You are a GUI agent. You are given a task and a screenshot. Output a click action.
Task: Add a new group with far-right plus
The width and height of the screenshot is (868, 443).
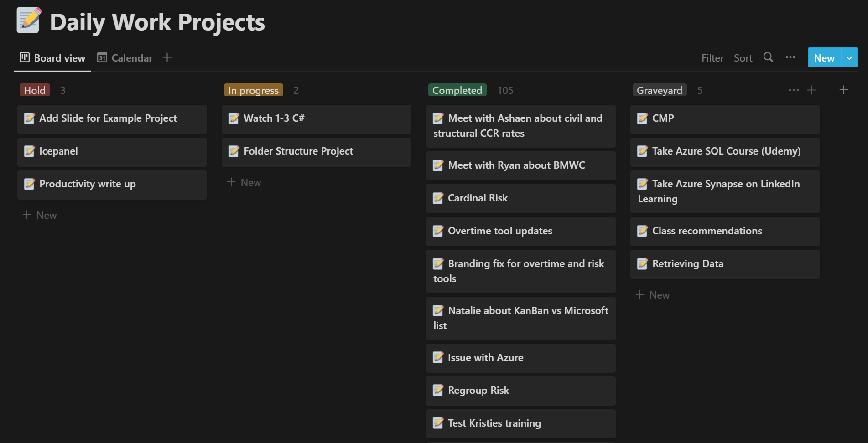[x=843, y=90]
